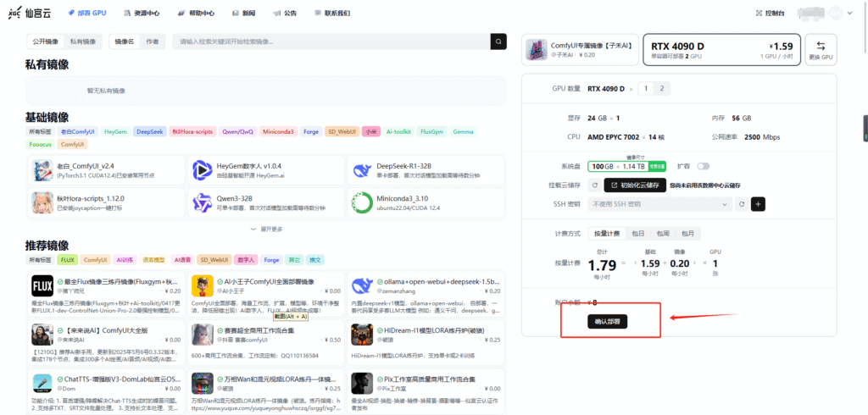Viewport: 868px width, 415px height.
Task: Click the 赛赛超全商用工作流合集 avatar
Action: click(203, 335)
